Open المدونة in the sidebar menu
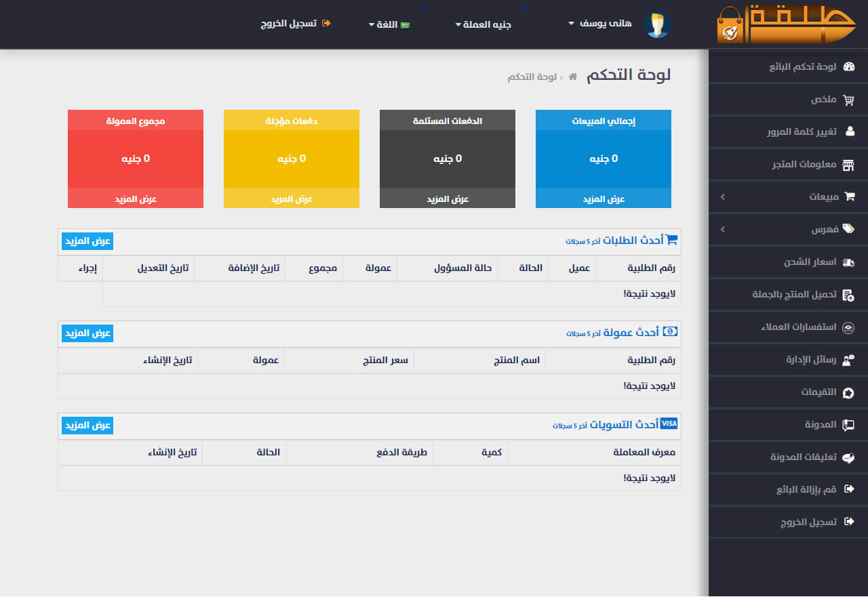 pyautogui.click(x=821, y=425)
